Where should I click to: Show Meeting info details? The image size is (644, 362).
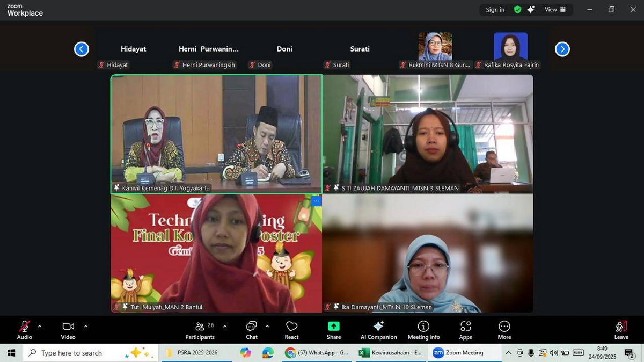pyautogui.click(x=423, y=330)
